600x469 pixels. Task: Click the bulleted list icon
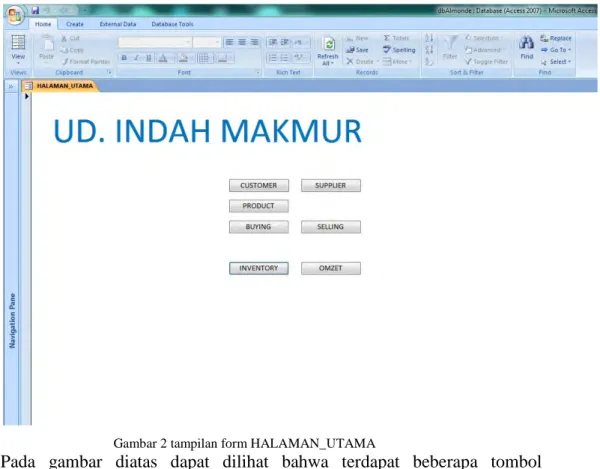[285, 58]
